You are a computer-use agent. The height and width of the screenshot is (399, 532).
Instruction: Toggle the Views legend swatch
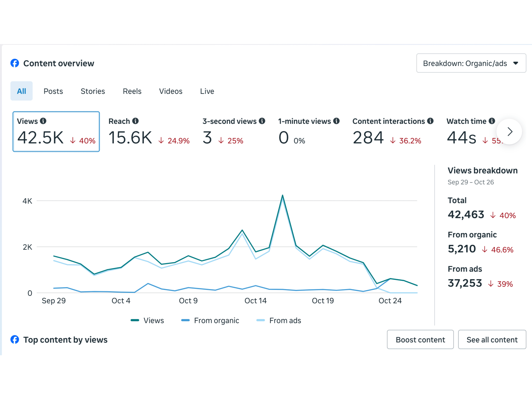tap(135, 320)
